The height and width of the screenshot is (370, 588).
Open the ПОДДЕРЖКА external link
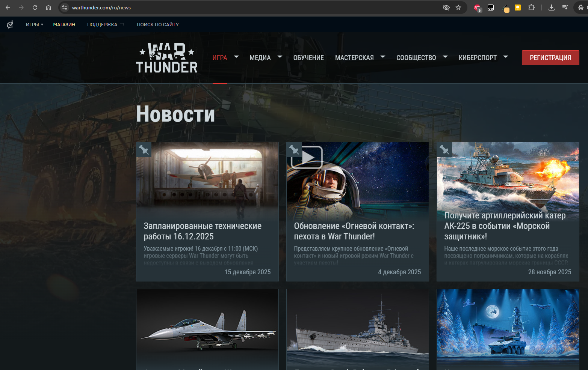(x=106, y=24)
